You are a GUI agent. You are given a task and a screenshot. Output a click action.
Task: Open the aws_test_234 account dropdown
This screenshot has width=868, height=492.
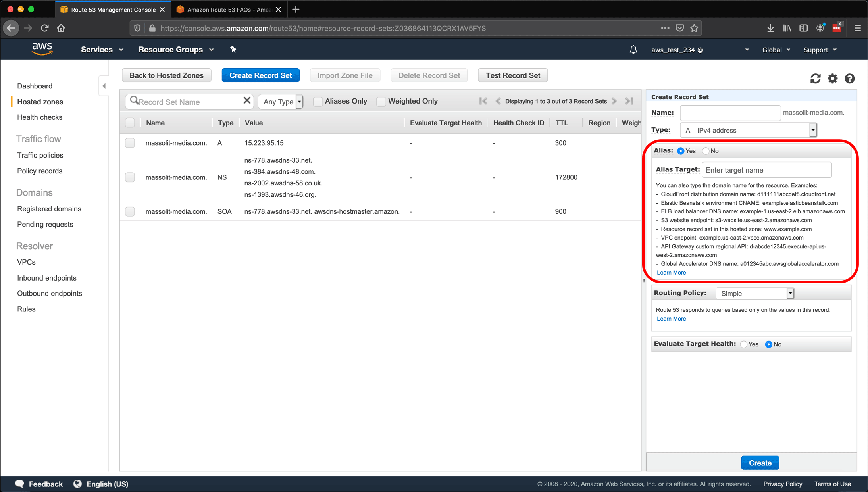click(700, 50)
